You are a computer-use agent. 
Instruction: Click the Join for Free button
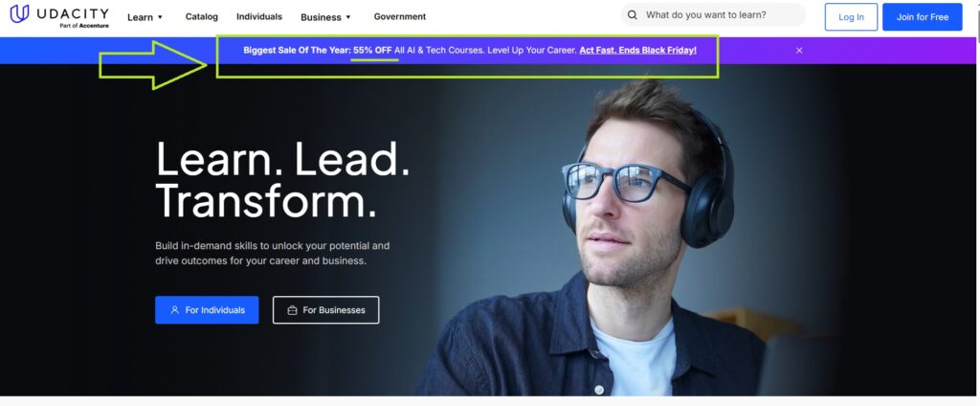coord(923,17)
